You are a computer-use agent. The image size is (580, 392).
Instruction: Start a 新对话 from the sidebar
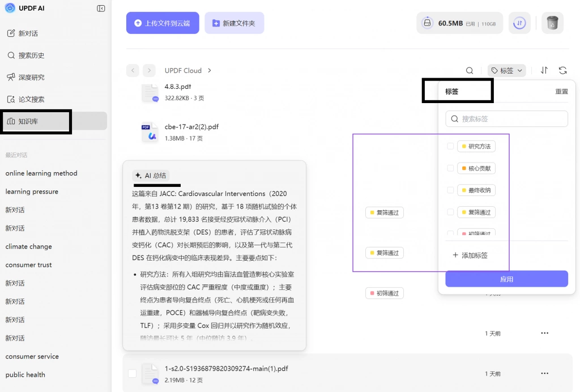[x=23, y=33]
